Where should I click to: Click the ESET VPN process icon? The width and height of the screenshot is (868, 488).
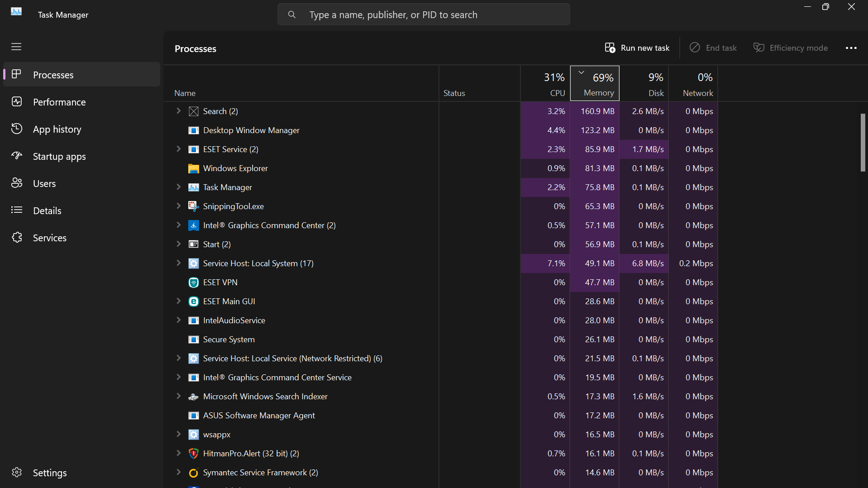coord(193,282)
